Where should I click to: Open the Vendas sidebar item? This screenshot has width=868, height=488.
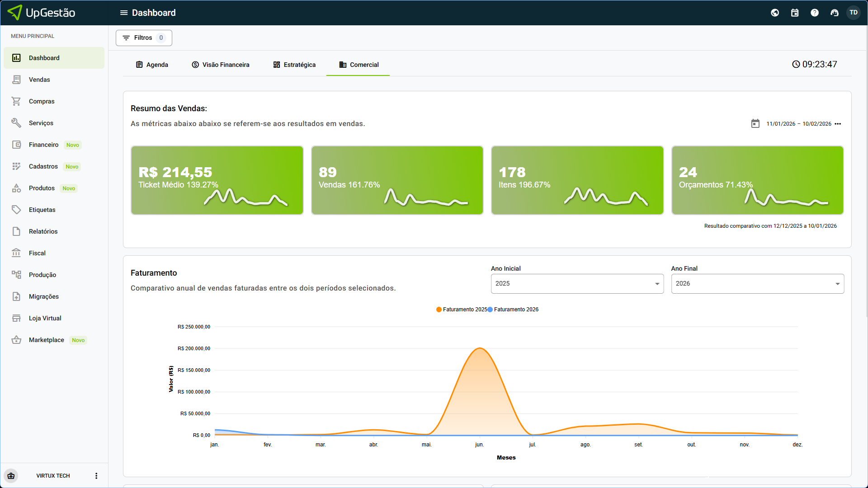coord(39,80)
